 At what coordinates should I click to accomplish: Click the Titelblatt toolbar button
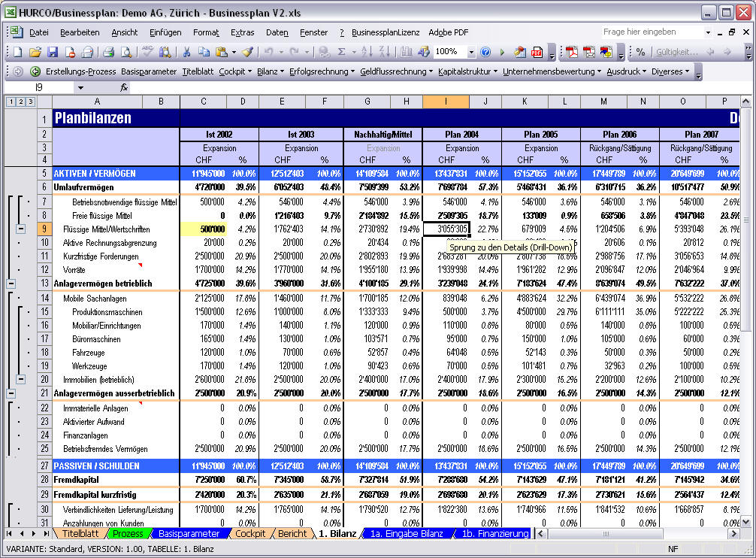(198, 72)
